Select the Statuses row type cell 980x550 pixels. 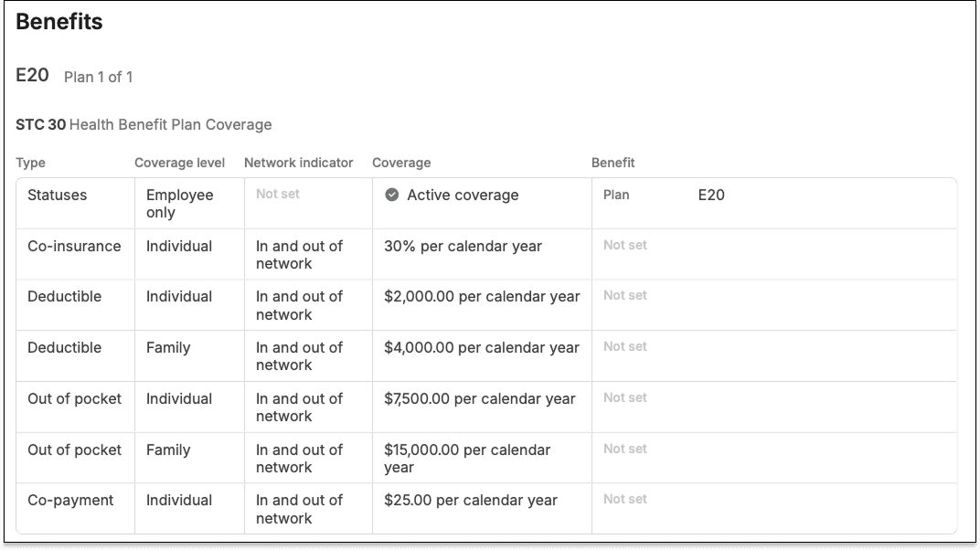pyautogui.click(x=58, y=195)
